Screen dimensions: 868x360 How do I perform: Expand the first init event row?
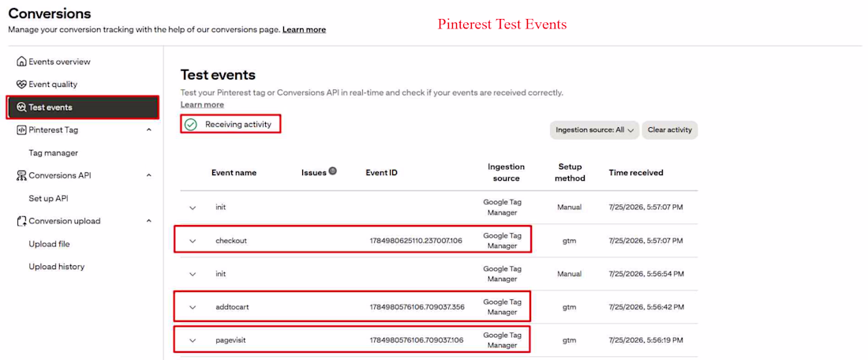tap(193, 208)
